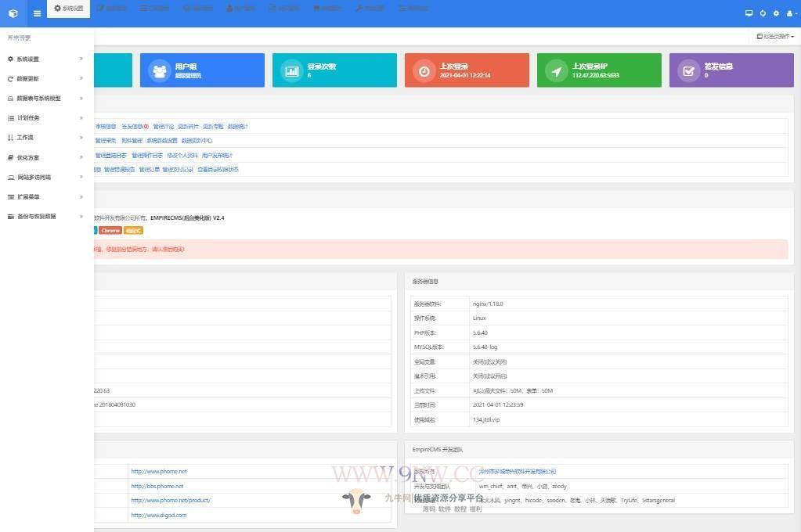The image size is (801, 532).
Task: Click the icon beside 备份与恢复数据
Action: point(11,217)
